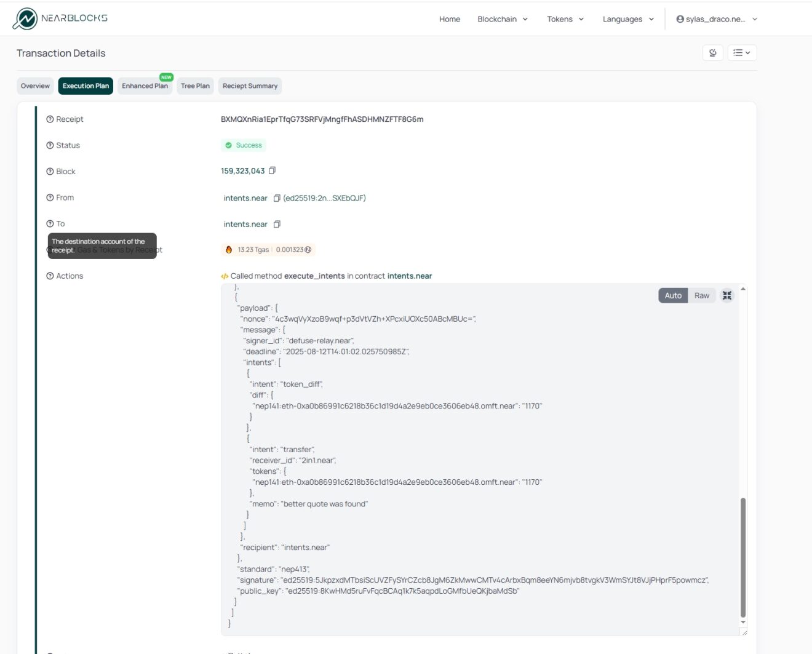Open the Tree Plan tab
812x654 pixels.
195,86
